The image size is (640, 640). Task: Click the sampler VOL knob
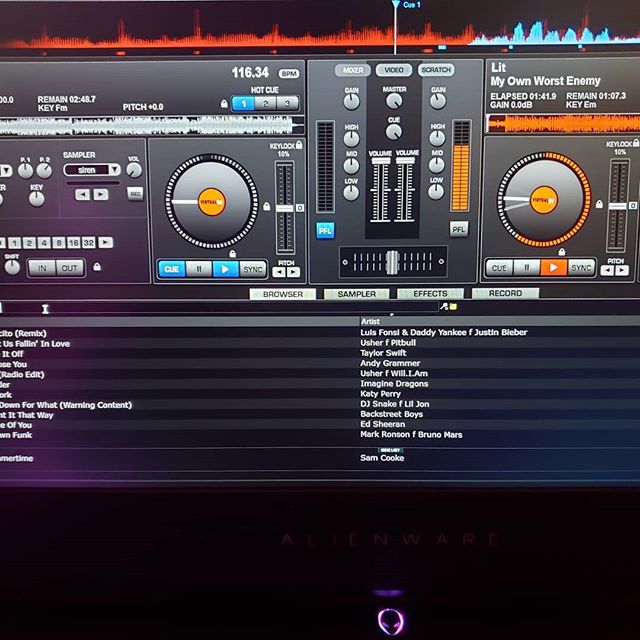pyautogui.click(x=134, y=170)
